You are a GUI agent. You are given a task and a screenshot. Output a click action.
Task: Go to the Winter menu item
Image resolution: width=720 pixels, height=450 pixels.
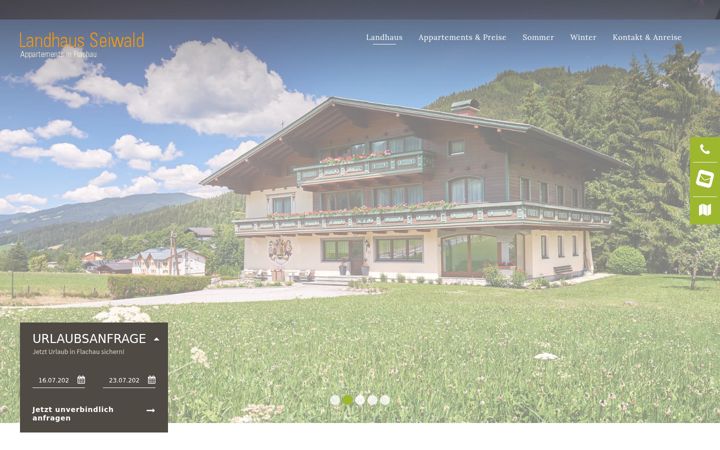point(583,37)
